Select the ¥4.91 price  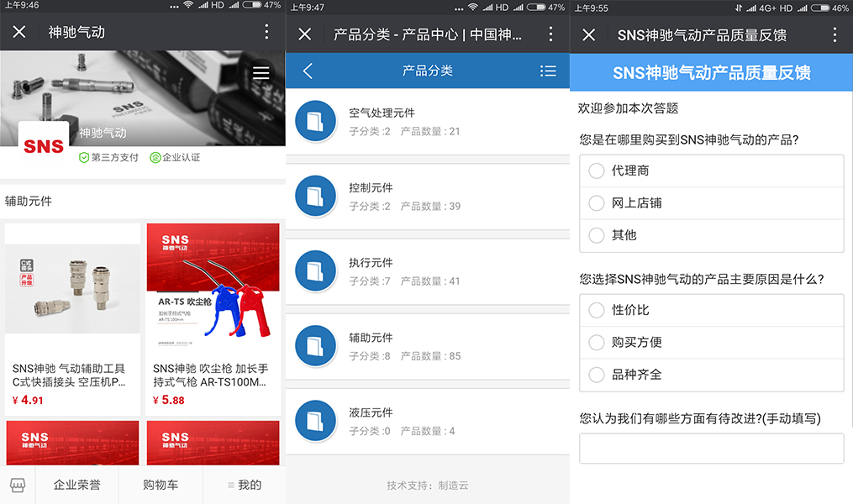click(28, 401)
